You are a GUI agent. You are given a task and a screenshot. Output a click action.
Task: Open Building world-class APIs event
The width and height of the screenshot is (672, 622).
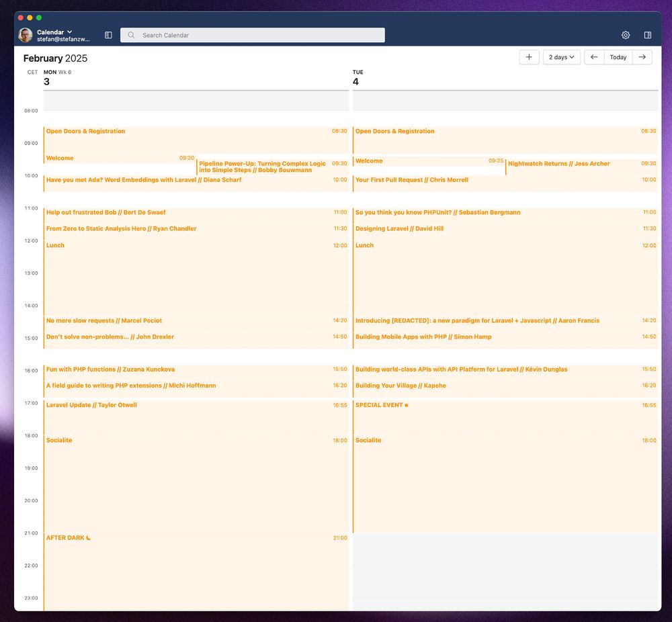(505, 373)
